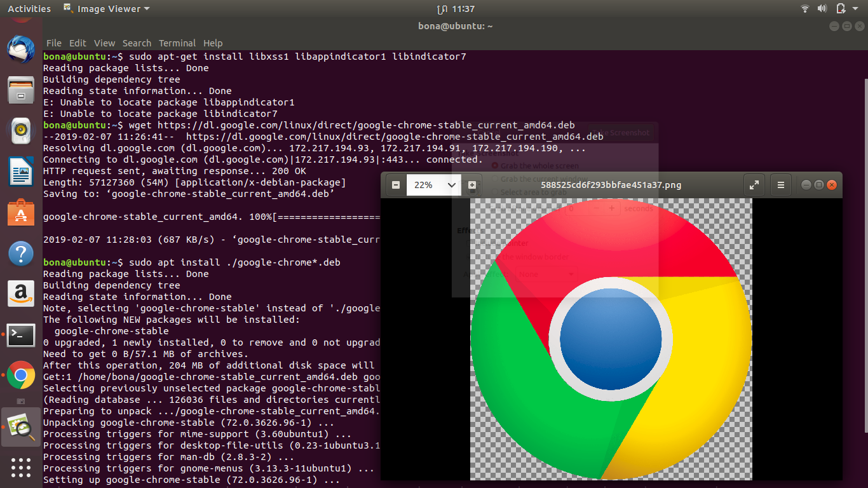The width and height of the screenshot is (868, 488).
Task: Expand the system menu arrow in top bar
Action: point(856,9)
